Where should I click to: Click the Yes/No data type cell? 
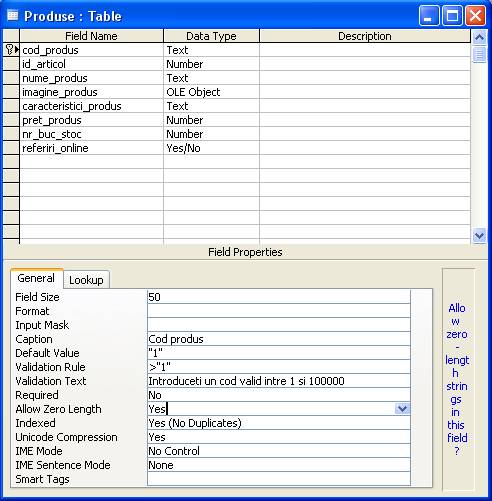point(211,148)
